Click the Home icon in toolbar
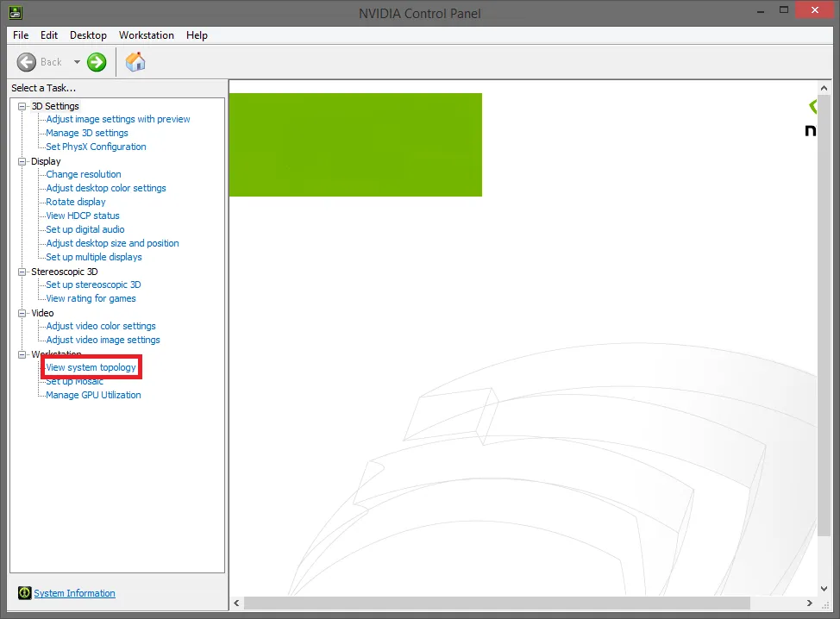The width and height of the screenshot is (840, 619). tap(135, 62)
